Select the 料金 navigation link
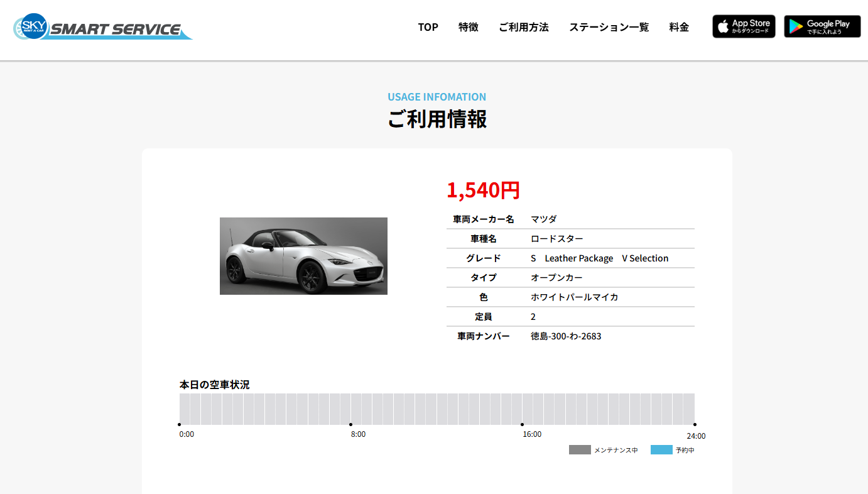The width and height of the screenshot is (868, 494). [679, 27]
